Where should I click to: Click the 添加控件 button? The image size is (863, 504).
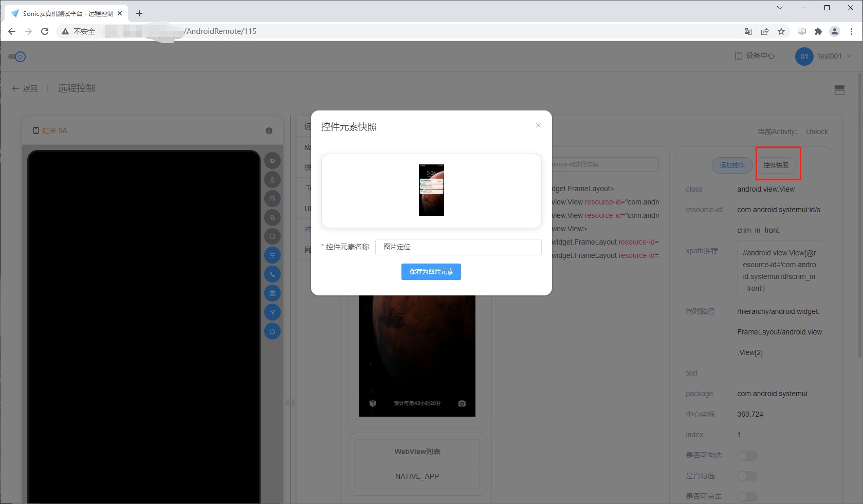point(732,165)
